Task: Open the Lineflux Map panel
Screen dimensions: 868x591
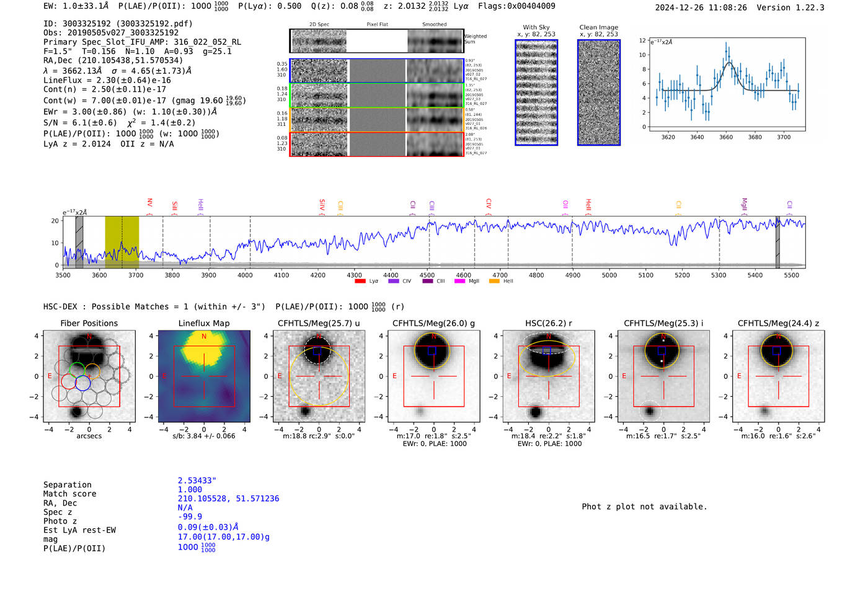Action: tap(204, 376)
